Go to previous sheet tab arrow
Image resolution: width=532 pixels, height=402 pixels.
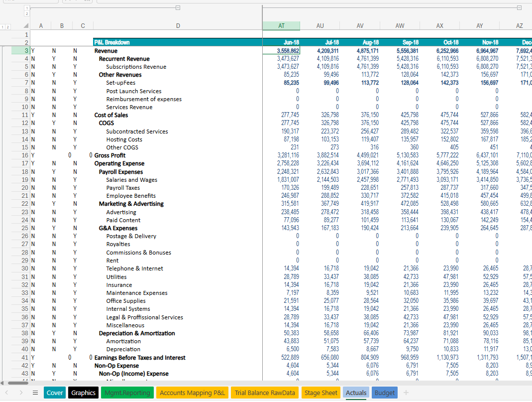(x=6, y=393)
